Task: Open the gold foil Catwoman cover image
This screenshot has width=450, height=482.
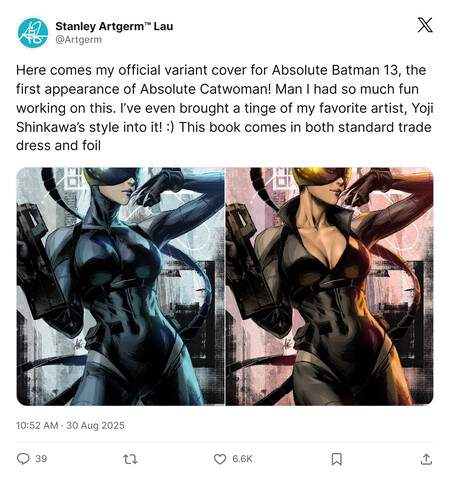Action: click(x=330, y=286)
